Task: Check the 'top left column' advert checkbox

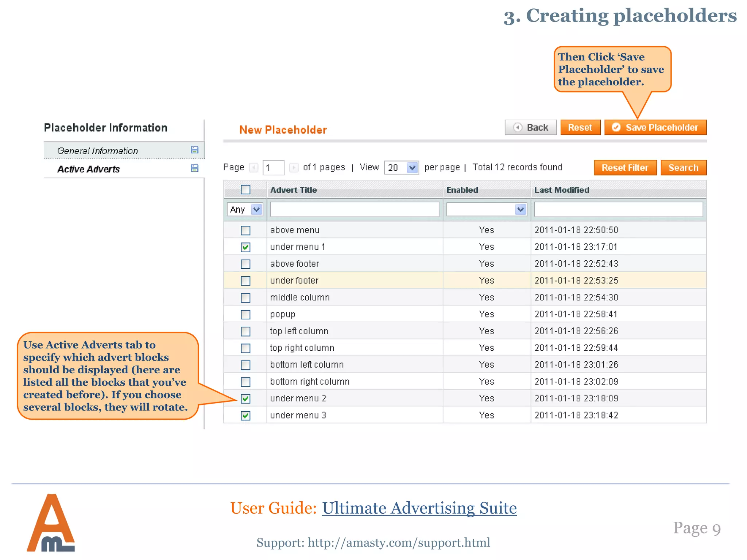Action: click(x=245, y=331)
